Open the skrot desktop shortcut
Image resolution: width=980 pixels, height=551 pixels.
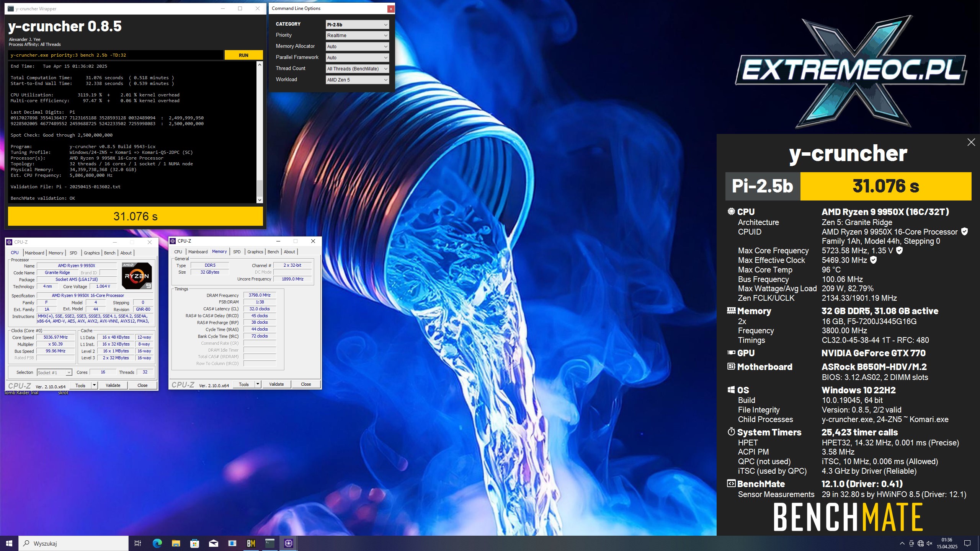(63, 393)
